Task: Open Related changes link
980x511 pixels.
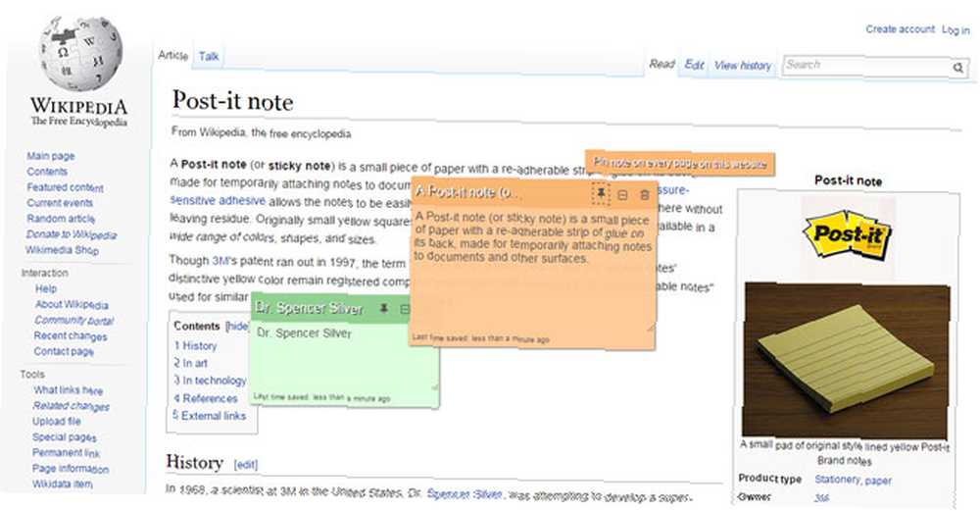Action: 71,406
